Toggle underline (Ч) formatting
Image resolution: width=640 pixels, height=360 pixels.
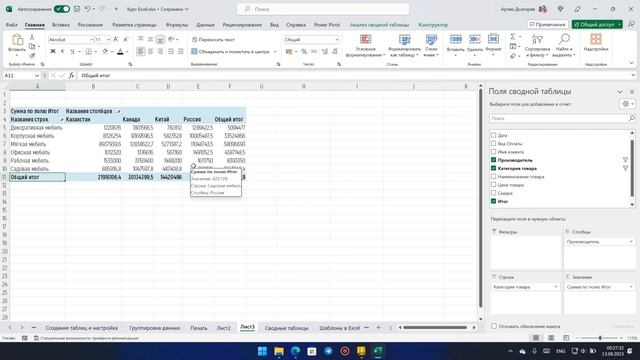72,51
